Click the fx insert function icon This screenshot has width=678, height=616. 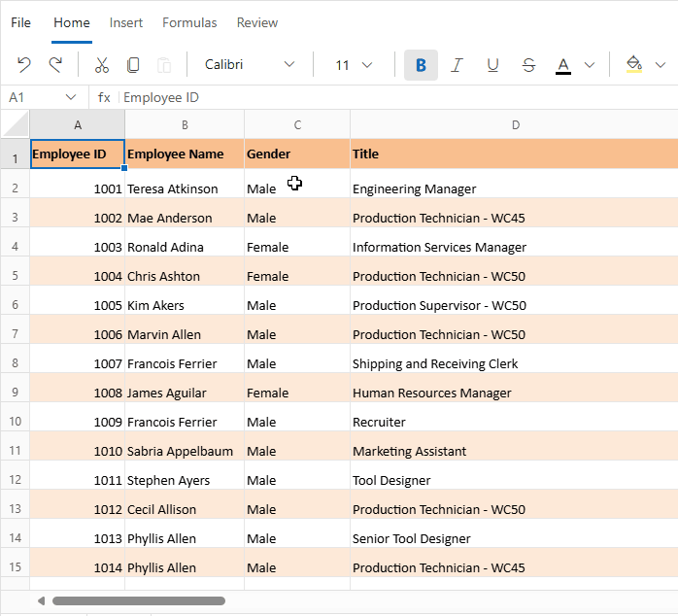pyautogui.click(x=104, y=98)
